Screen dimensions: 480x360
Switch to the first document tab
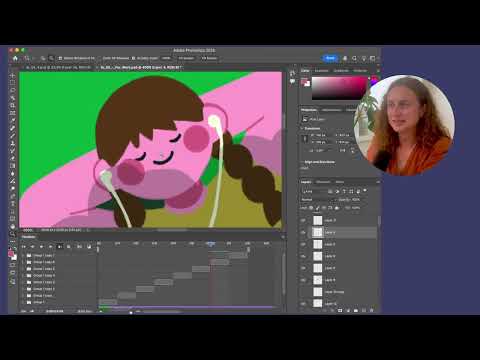(58, 67)
